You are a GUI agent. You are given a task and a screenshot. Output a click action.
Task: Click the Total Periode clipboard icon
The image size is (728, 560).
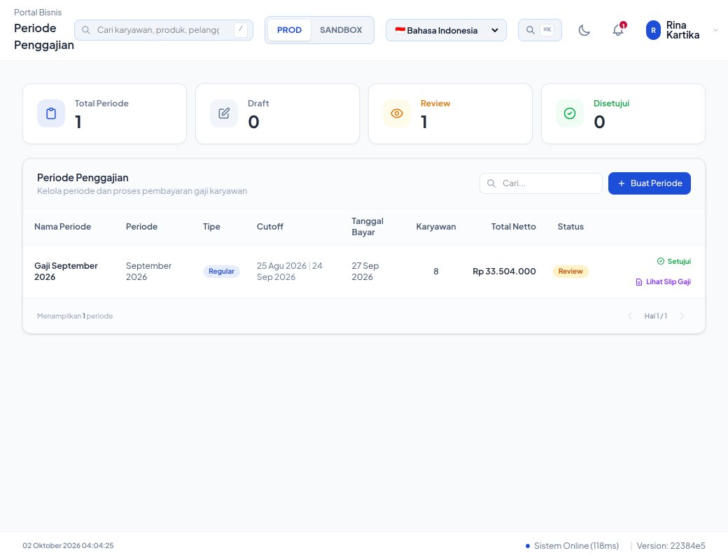coord(51,113)
